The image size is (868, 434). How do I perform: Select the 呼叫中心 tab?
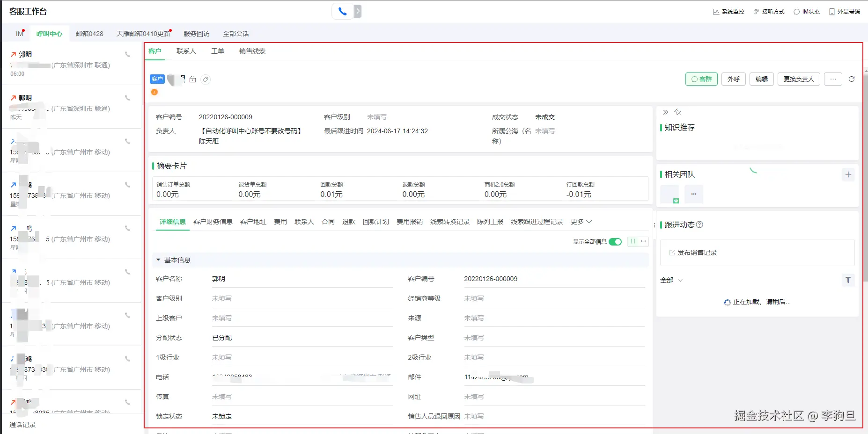[49, 34]
